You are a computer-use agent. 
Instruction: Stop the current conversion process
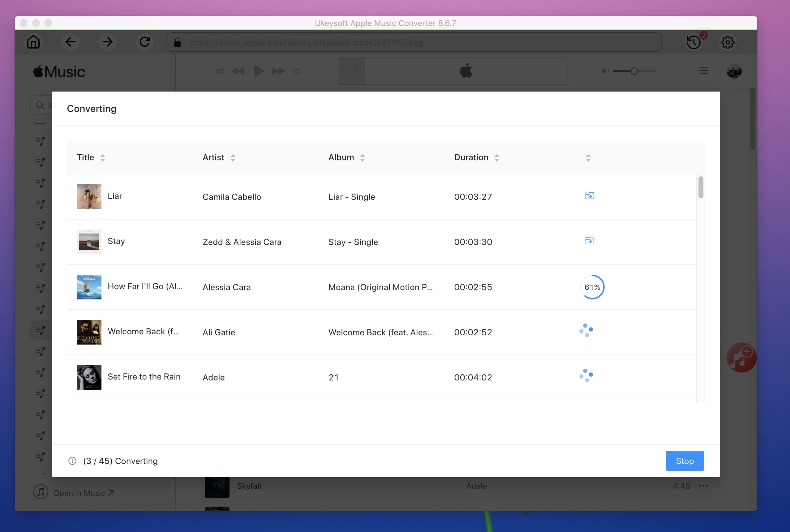684,461
